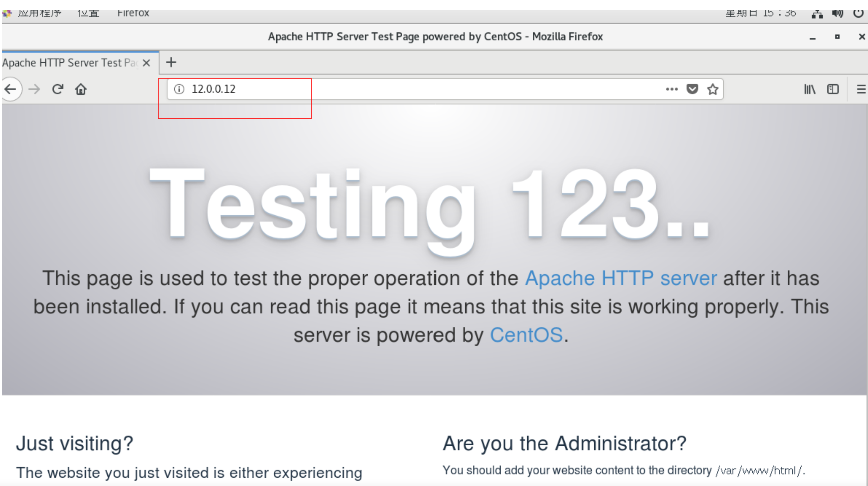Save page to Pocket

click(692, 89)
